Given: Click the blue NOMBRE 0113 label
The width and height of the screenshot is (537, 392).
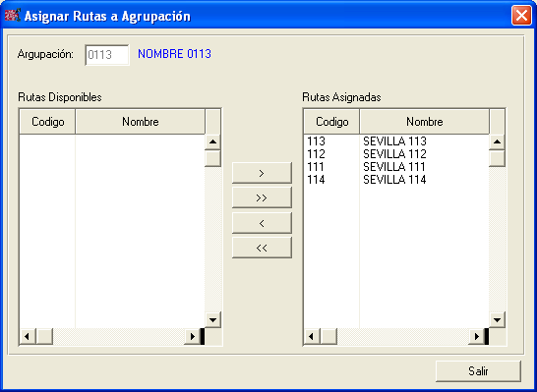Looking at the screenshot, I should (x=174, y=54).
